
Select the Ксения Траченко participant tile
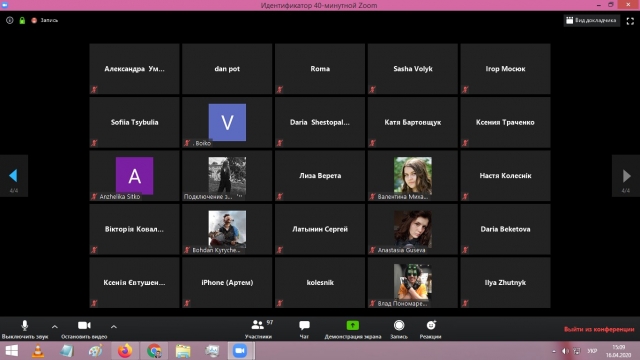coord(505,122)
